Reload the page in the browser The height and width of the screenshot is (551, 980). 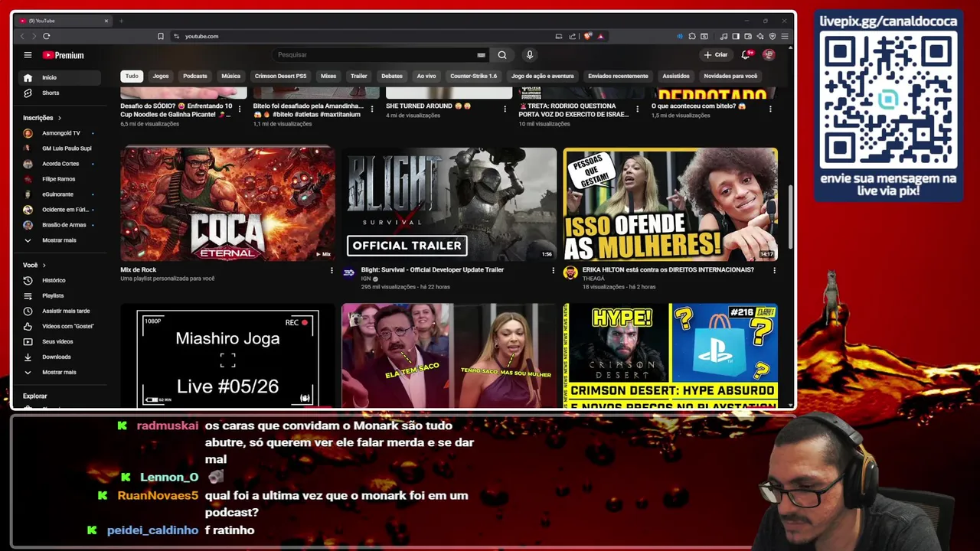47,36
